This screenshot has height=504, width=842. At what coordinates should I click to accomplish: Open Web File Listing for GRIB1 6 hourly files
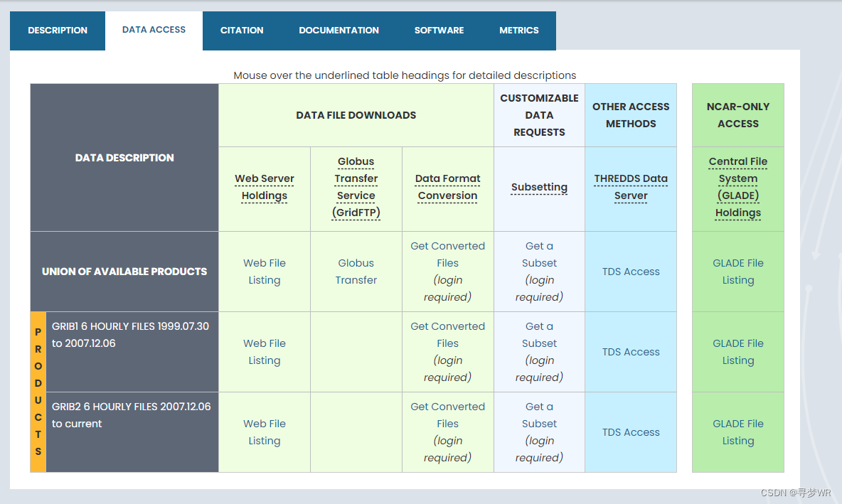click(x=265, y=352)
